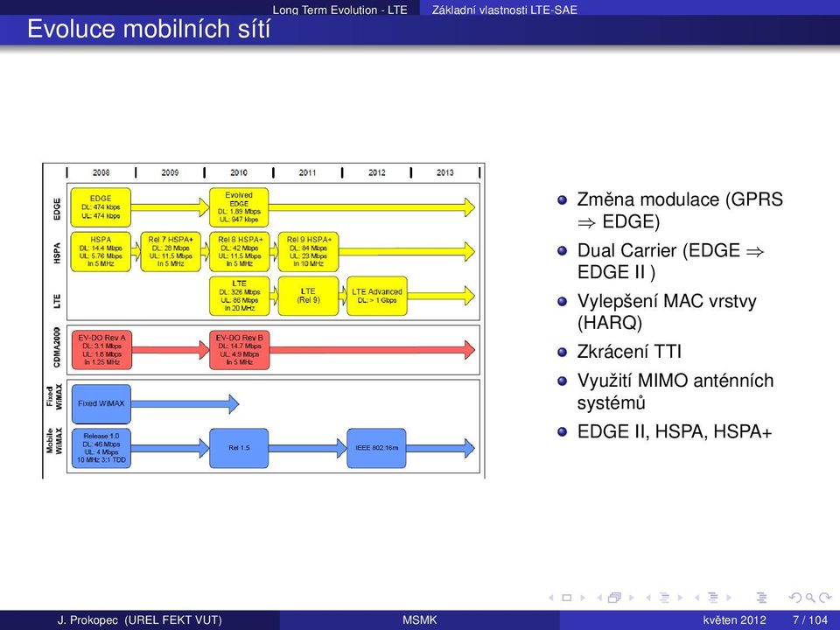
Task: Click bullet Změna modulace (GPRS ⇒ EDGE)
Action: 679,210
